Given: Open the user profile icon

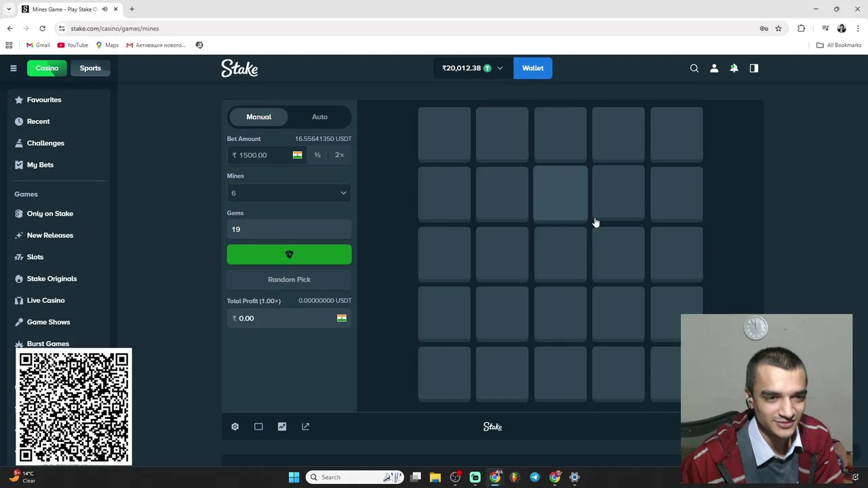Looking at the screenshot, I should click(x=714, y=68).
